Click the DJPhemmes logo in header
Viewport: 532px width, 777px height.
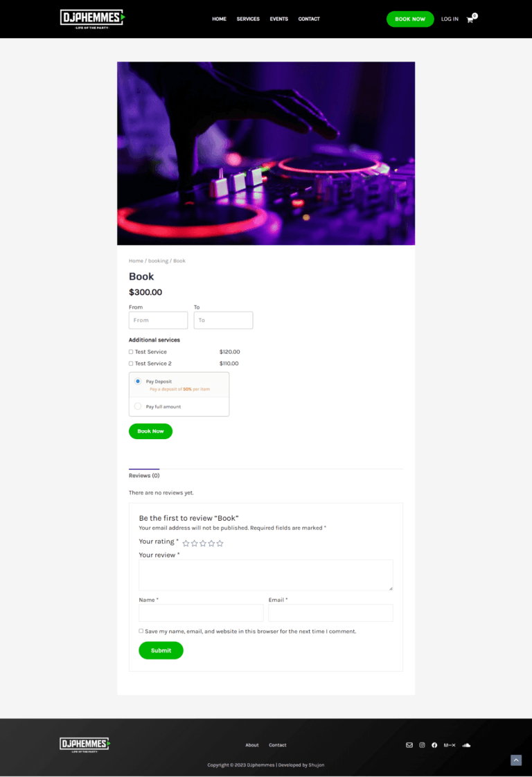[92, 19]
